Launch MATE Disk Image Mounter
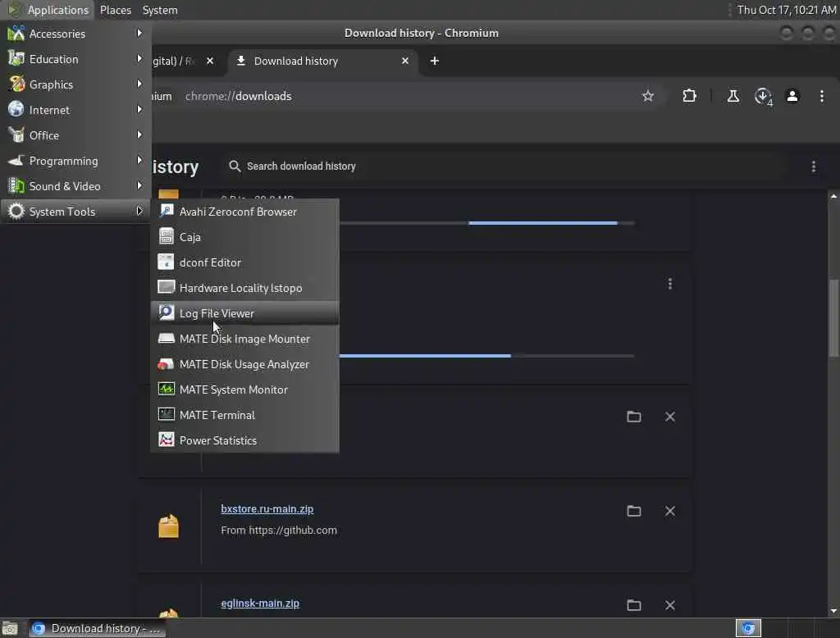Image resolution: width=840 pixels, height=638 pixels. 244,339
